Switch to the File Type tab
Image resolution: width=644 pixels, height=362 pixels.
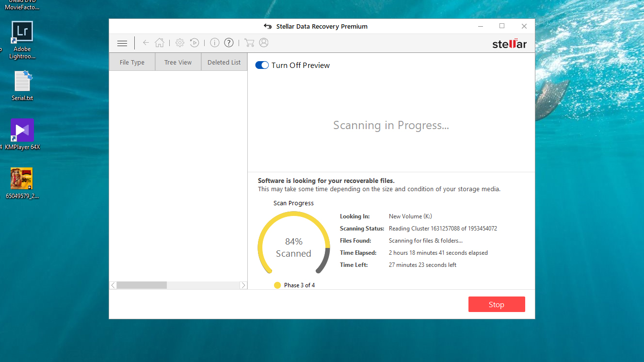point(132,62)
